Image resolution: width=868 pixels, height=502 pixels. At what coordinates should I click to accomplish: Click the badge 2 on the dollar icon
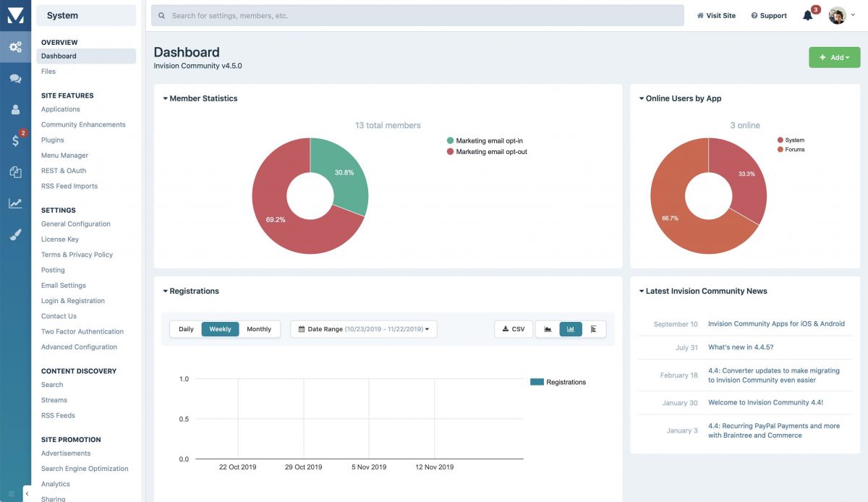point(23,133)
